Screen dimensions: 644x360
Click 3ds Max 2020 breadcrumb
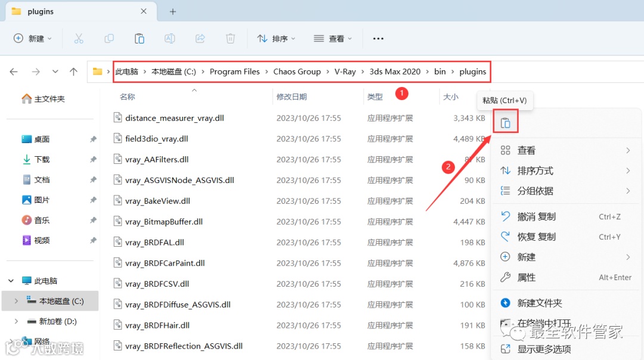pyautogui.click(x=395, y=72)
